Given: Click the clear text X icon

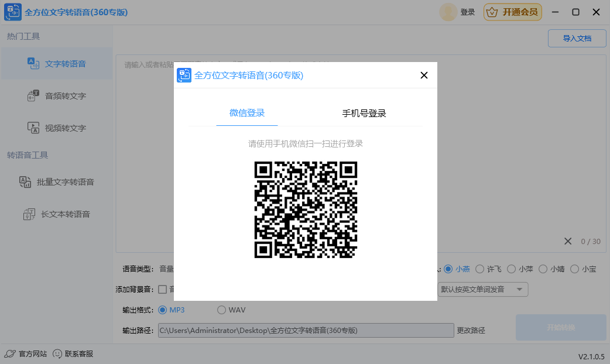Looking at the screenshot, I should 567,241.
